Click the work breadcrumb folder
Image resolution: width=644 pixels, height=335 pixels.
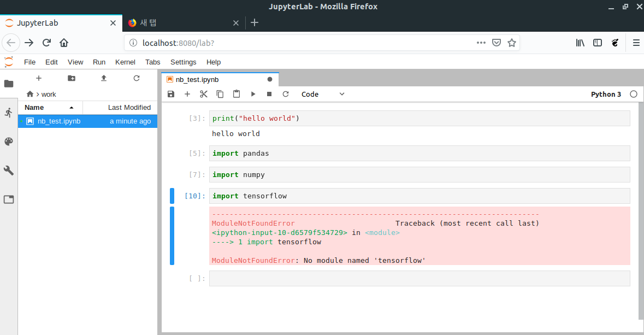49,94
